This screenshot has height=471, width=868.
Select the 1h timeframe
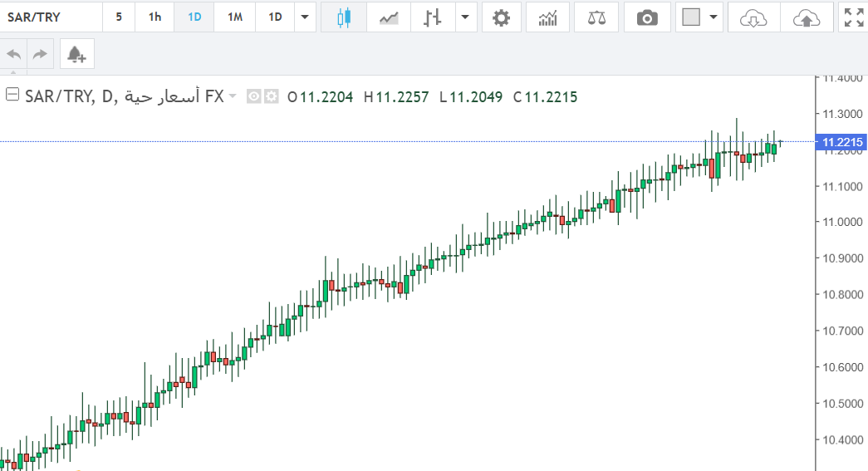tap(154, 17)
